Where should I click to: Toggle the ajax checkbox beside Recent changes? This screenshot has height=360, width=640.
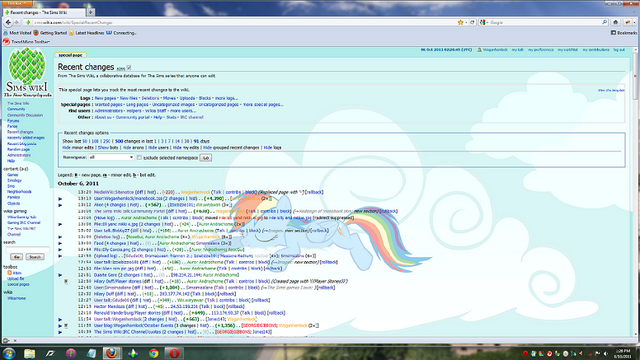pos(129,68)
